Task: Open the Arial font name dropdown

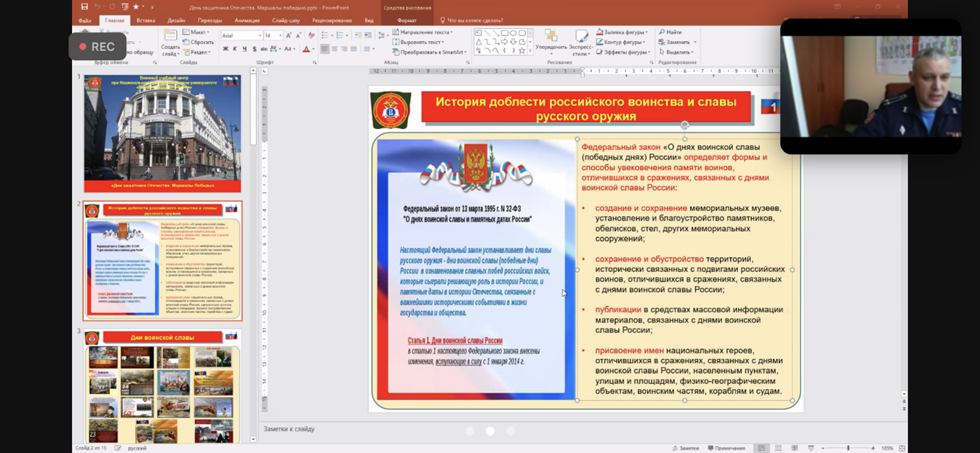Action: point(260,36)
